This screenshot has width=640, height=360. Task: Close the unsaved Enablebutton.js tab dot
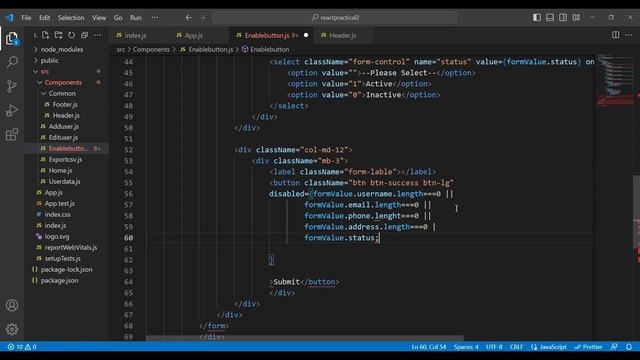pyautogui.click(x=306, y=36)
